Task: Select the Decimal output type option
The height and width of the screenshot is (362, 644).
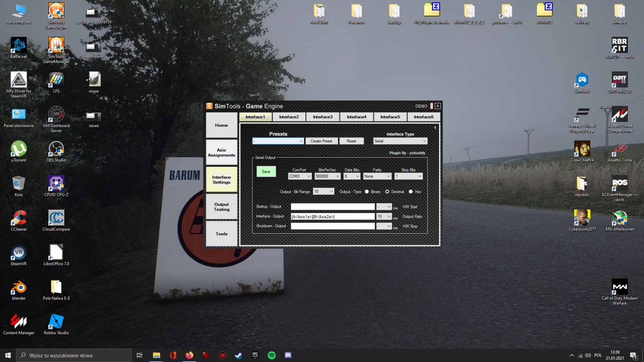Action: click(x=387, y=192)
